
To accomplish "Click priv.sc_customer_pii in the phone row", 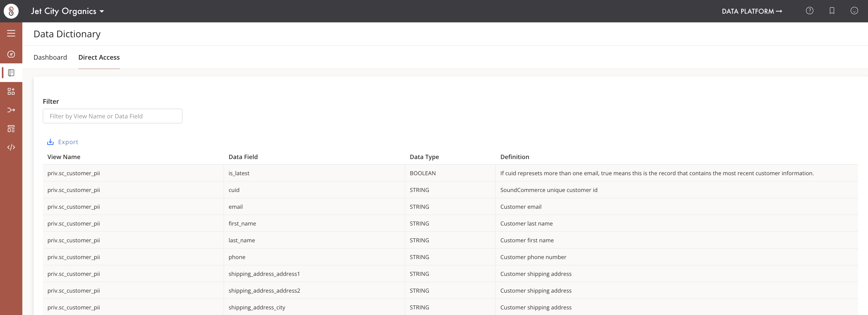I will pyautogui.click(x=74, y=257).
